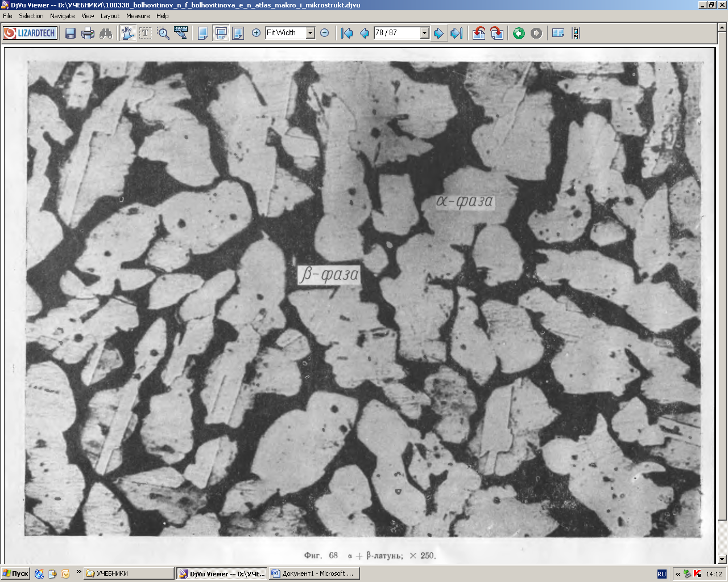The image size is (728, 582).
Task: Open the Help menu
Action: pyautogui.click(x=162, y=16)
